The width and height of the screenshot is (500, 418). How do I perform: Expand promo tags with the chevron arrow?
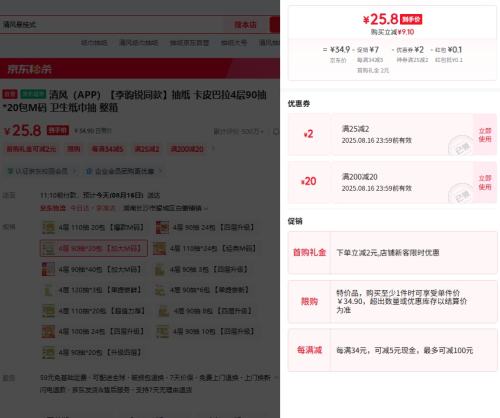pyautogui.click(x=213, y=149)
